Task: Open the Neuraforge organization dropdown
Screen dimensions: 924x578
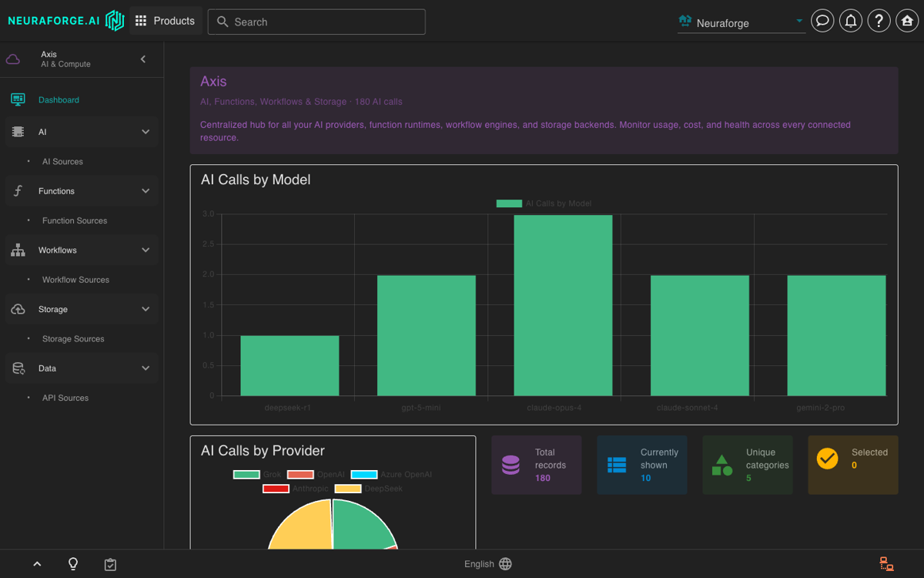Action: point(742,22)
